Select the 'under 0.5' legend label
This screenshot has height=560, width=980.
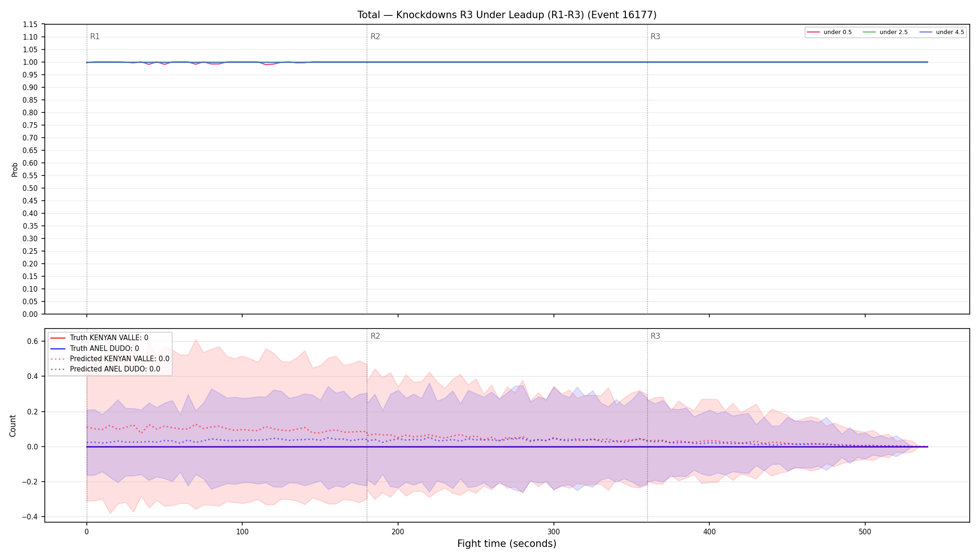838,32
